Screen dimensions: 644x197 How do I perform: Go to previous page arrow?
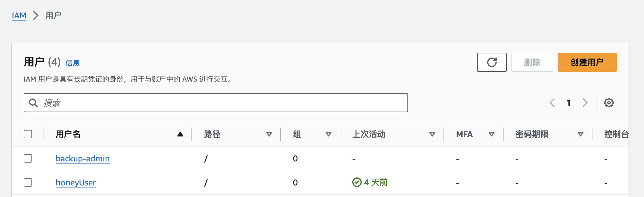(552, 103)
